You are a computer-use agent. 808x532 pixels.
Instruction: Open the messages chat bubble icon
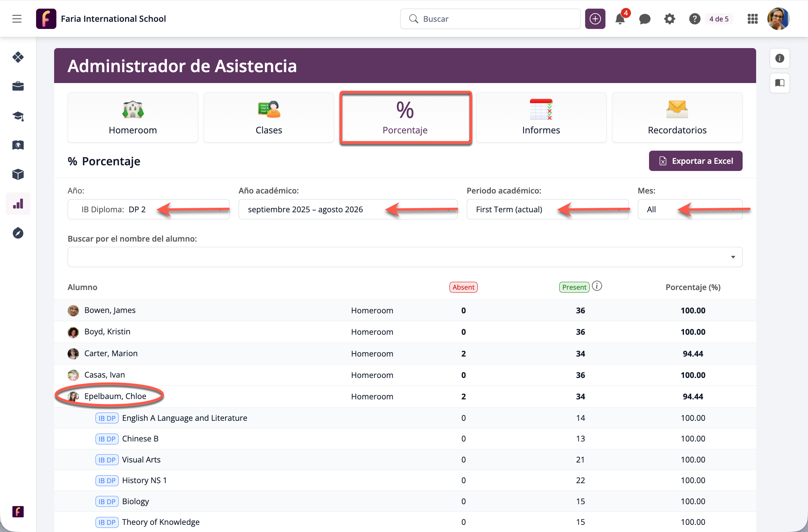pyautogui.click(x=645, y=19)
